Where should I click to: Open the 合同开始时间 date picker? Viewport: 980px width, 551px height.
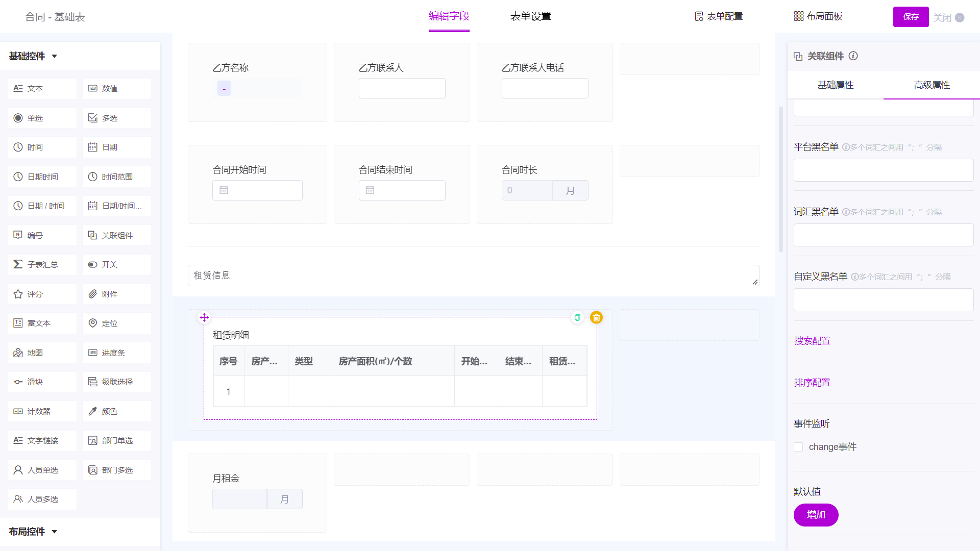coord(257,190)
